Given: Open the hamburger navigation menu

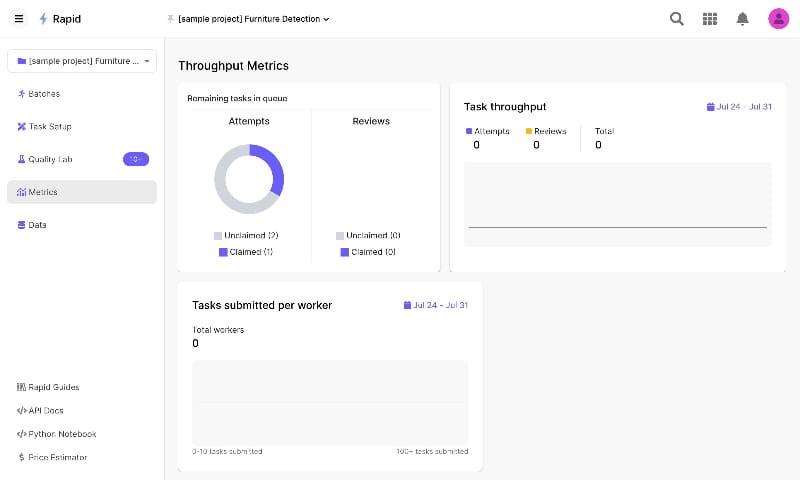Looking at the screenshot, I should pyautogui.click(x=19, y=19).
